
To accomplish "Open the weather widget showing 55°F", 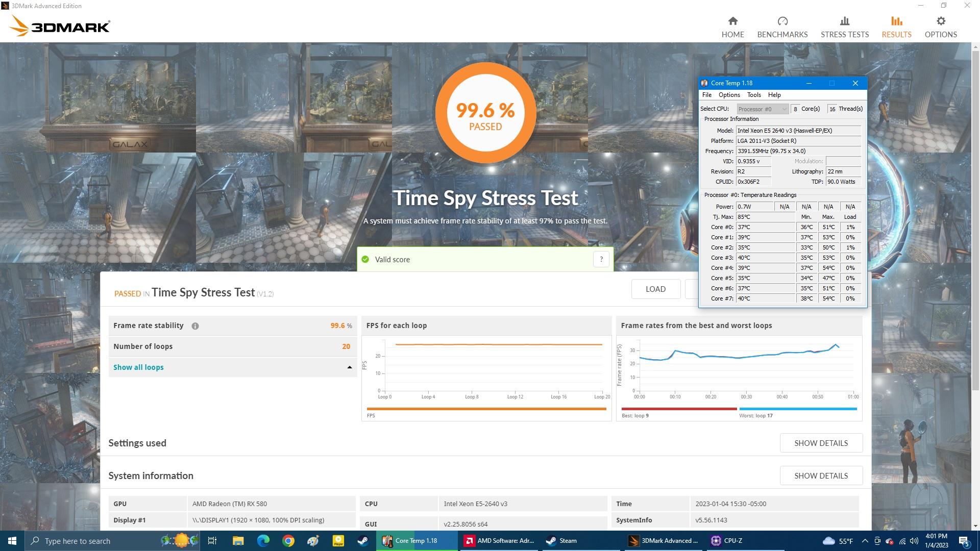I will pyautogui.click(x=838, y=541).
